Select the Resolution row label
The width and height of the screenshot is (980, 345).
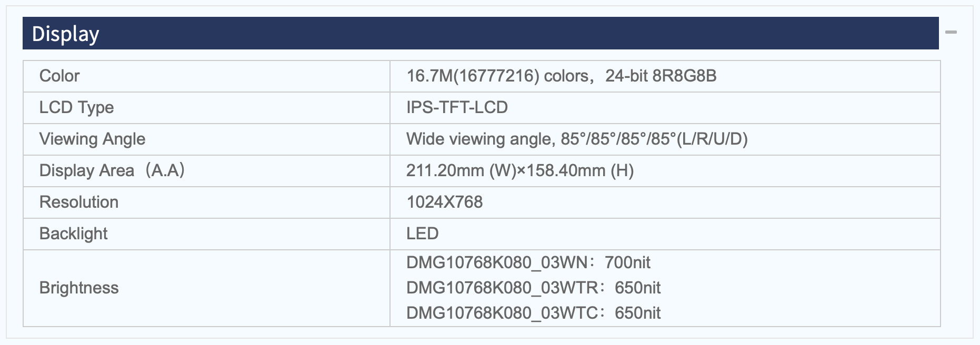pos(79,202)
